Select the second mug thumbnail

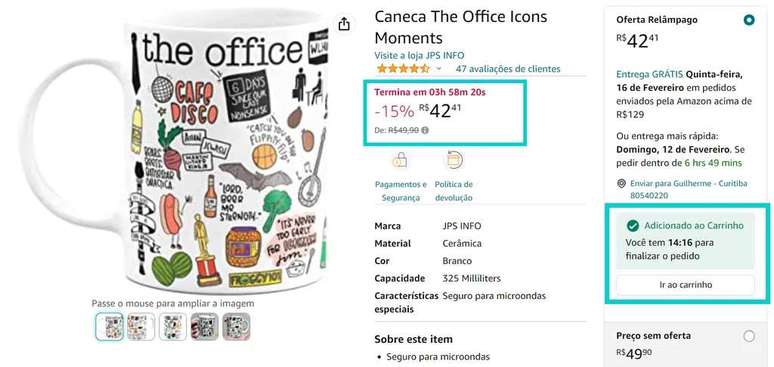click(141, 326)
